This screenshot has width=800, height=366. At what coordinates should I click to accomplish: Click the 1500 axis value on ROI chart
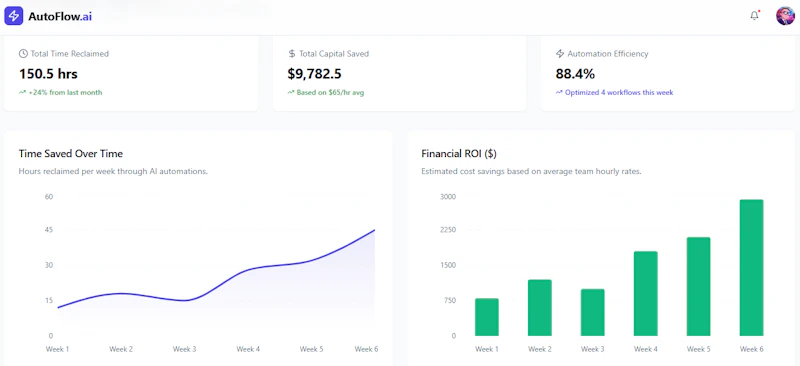click(448, 265)
